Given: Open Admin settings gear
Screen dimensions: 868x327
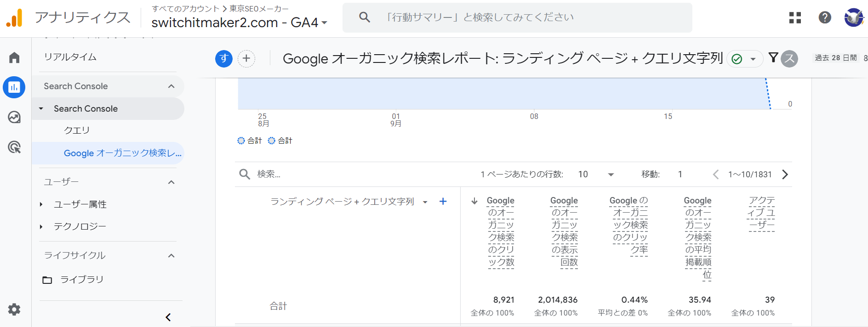Looking at the screenshot, I should (x=14, y=310).
